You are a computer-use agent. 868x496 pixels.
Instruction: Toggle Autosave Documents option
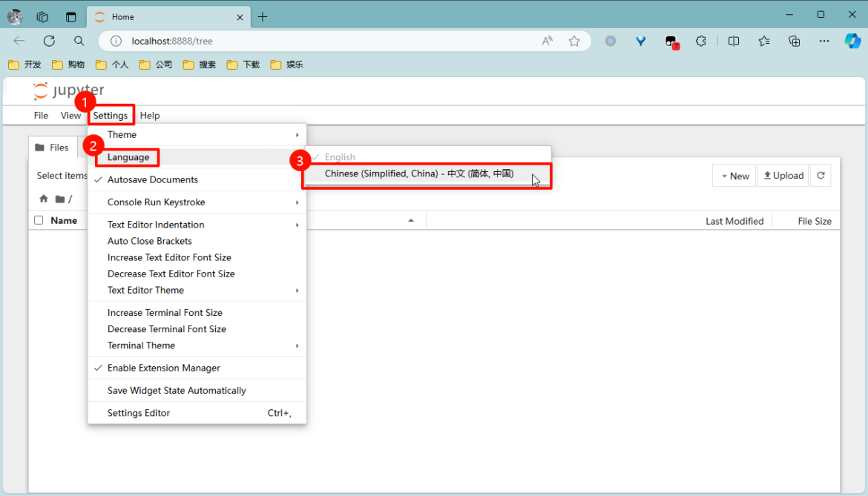(x=152, y=179)
